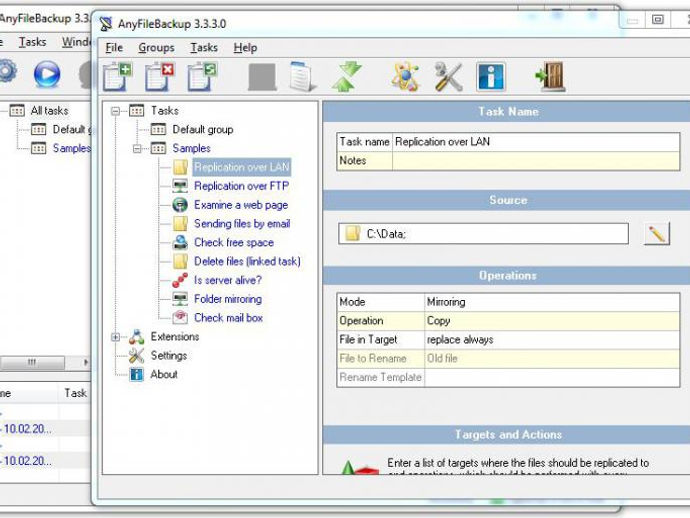Open the extensions atom toolbar icon
The image size is (690, 518).
(x=405, y=77)
